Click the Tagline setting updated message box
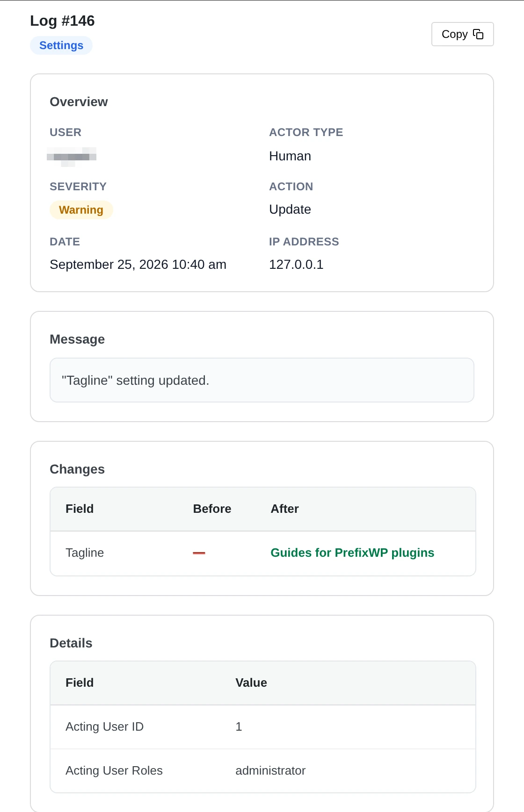 coord(262,380)
